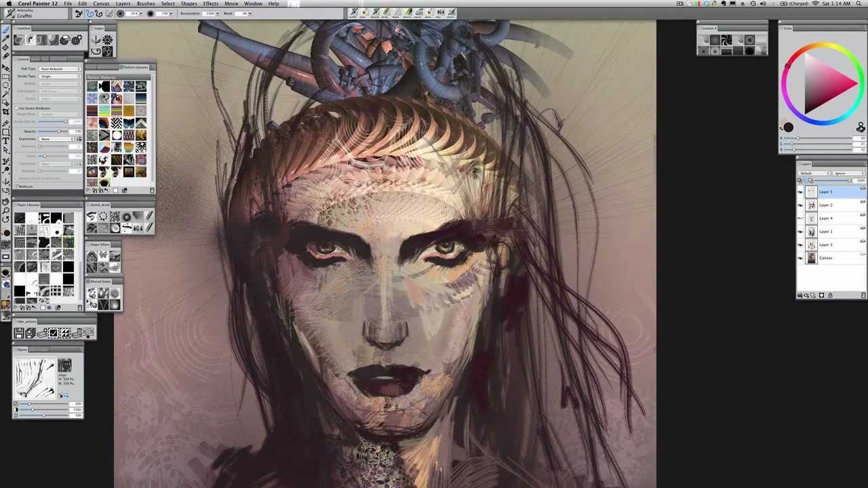Click the Save disk icon in take_actions panel
The height and width of the screenshot is (488, 868).
click(19, 333)
